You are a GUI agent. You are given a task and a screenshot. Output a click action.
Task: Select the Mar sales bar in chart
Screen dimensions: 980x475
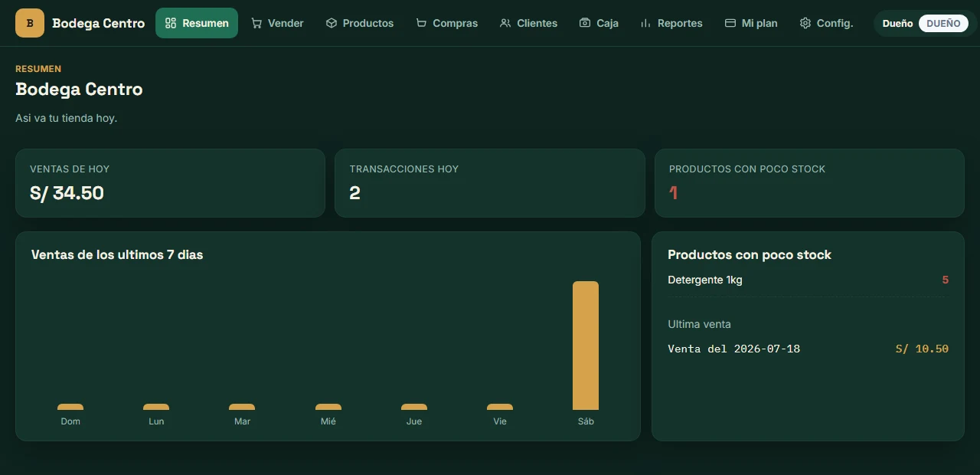pos(242,407)
